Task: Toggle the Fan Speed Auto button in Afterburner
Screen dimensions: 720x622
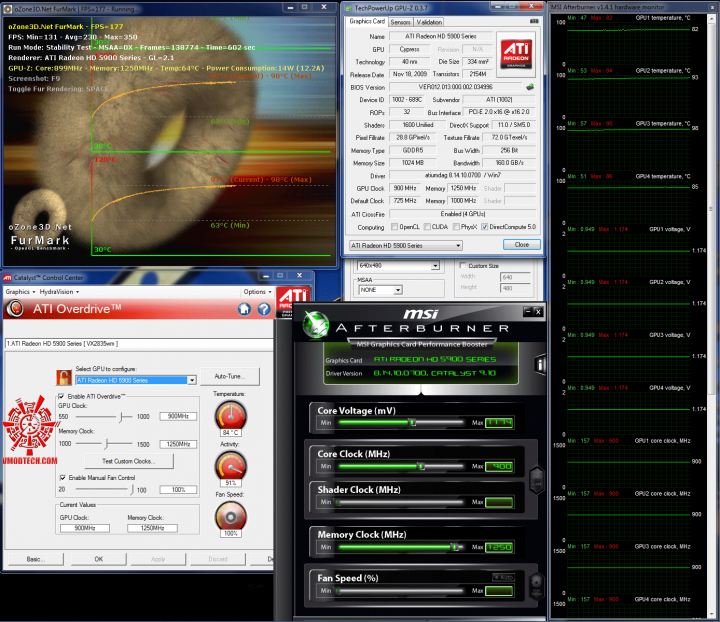Action: pyautogui.click(x=503, y=577)
